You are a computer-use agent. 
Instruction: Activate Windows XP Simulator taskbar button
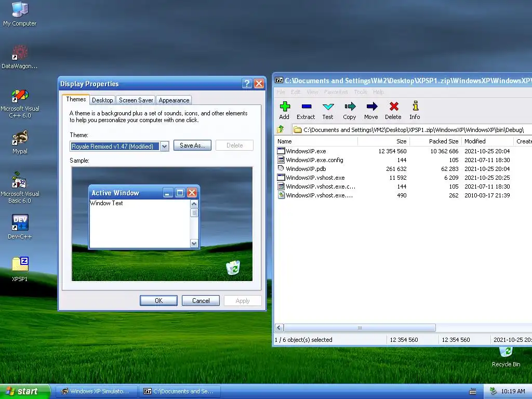coord(96,391)
